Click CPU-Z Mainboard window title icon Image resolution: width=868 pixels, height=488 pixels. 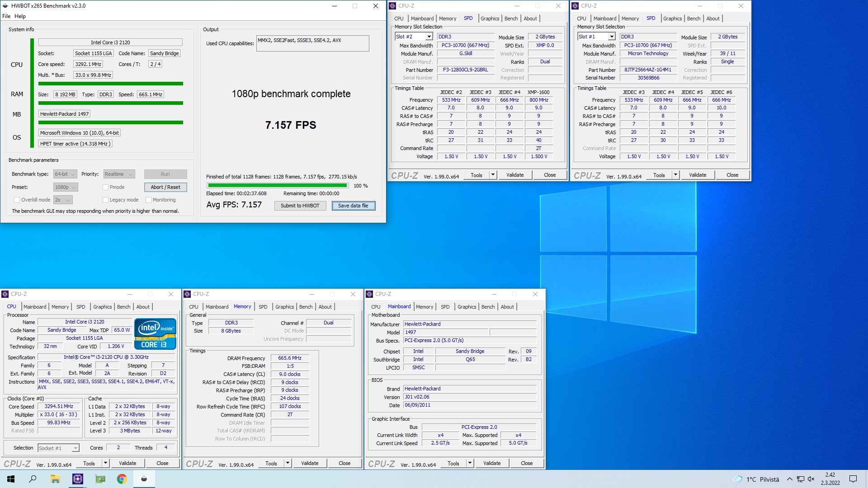[369, 294]
